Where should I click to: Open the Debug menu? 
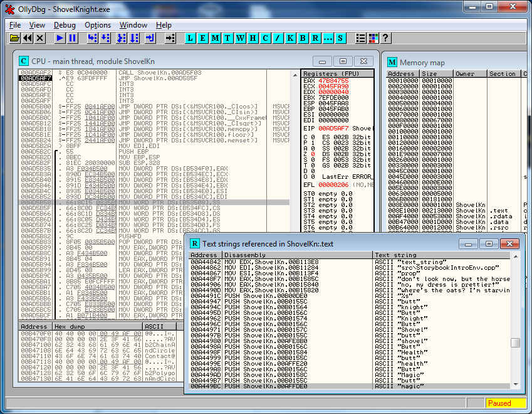click(x=65, y=25)
